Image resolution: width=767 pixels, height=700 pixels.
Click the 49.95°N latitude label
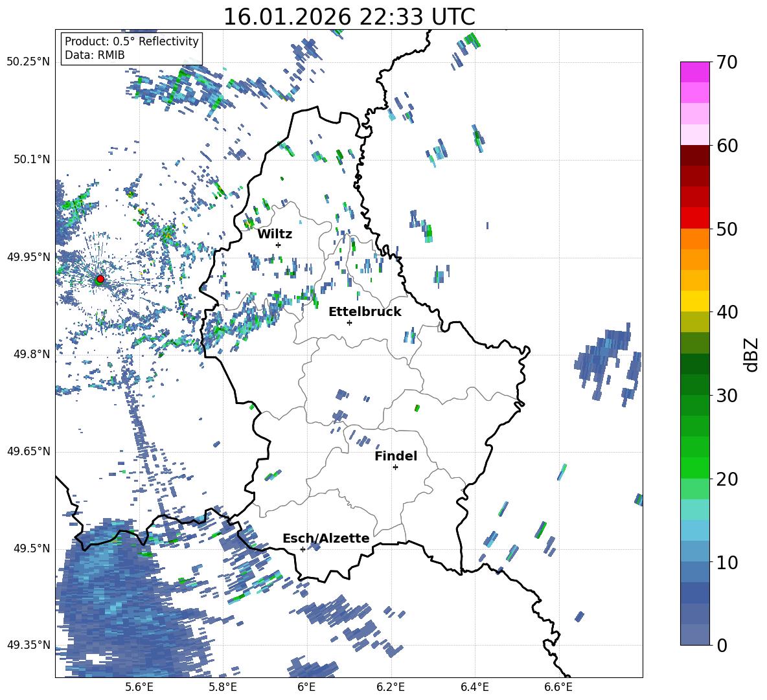tap(29, 256)
